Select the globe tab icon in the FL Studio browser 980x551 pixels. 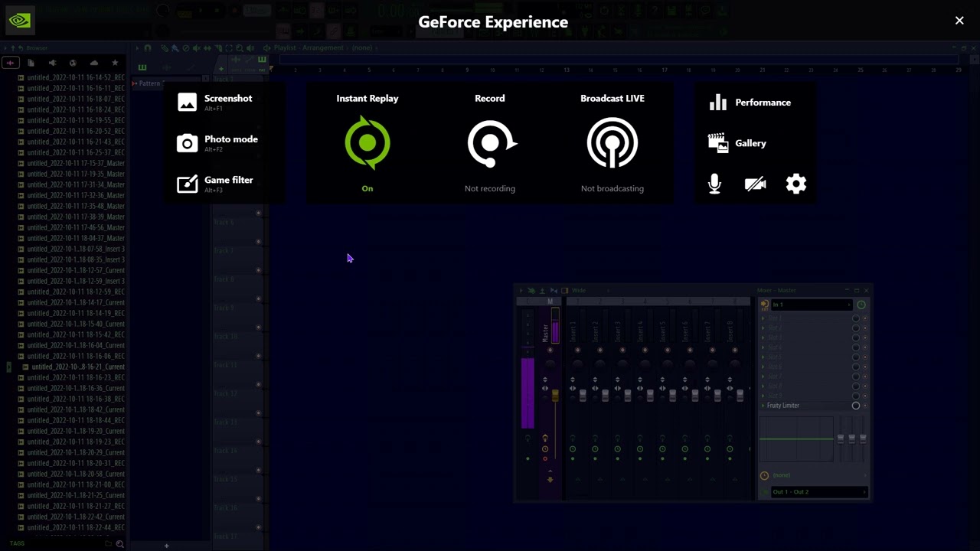point(73,63)
